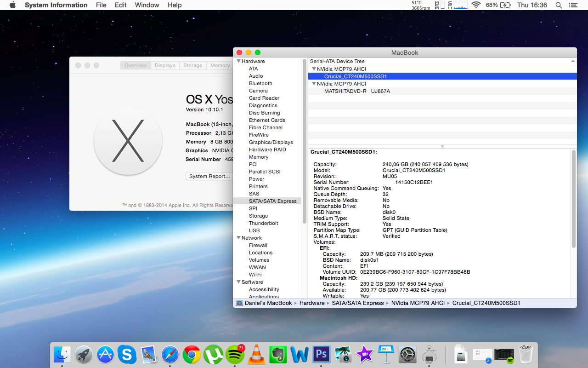Open System Information app menu

(56, 5)
